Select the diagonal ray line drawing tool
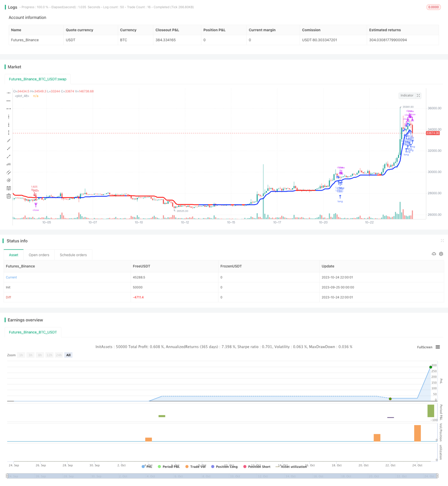The image size is (448, 486). 9,148
